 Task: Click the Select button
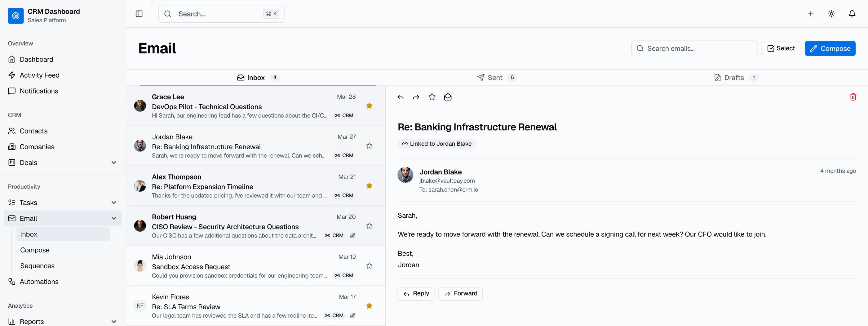[x=781, y=48]
